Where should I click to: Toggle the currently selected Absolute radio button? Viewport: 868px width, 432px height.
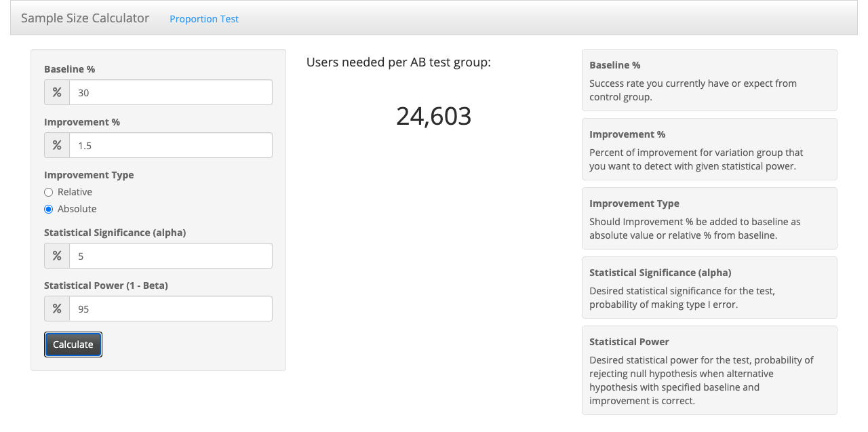pyautogui.click(x=48, y=209)
